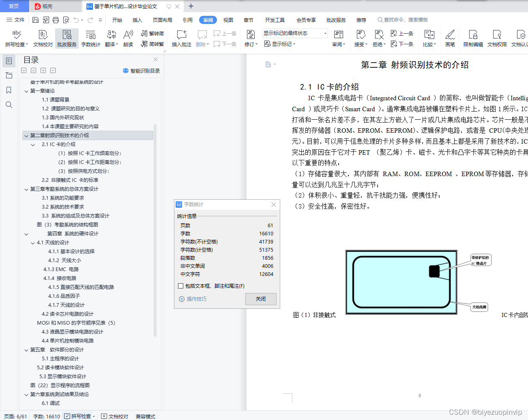The height and width of the screenshot is (420, 528).
Task: Open the Translate (翻译) tool
Action: (112, 39)
